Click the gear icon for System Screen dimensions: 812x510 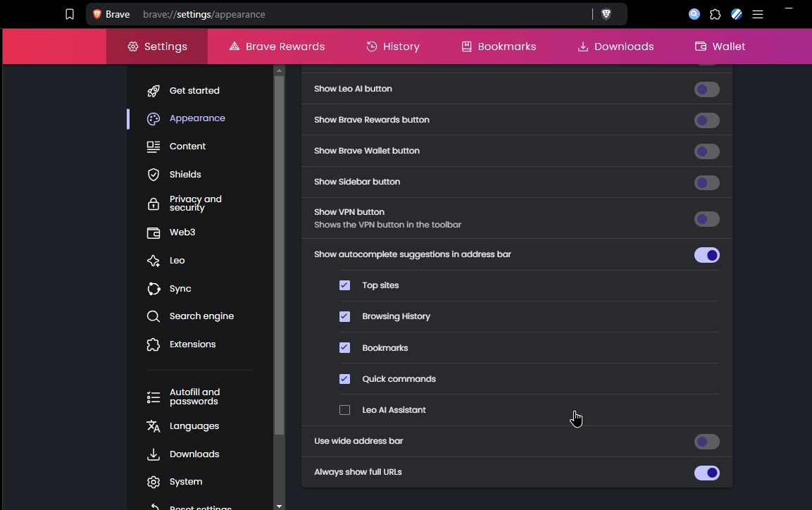[x=154, y=482]
